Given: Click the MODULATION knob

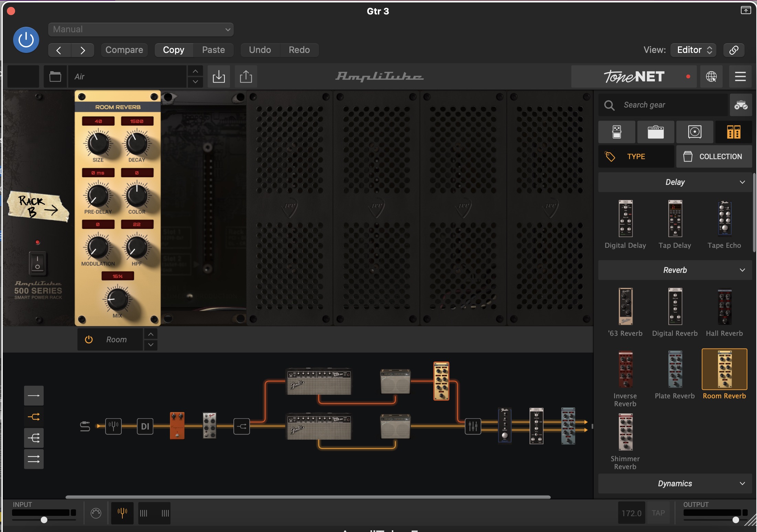Looking at the screenshot, I should (98, 247).
